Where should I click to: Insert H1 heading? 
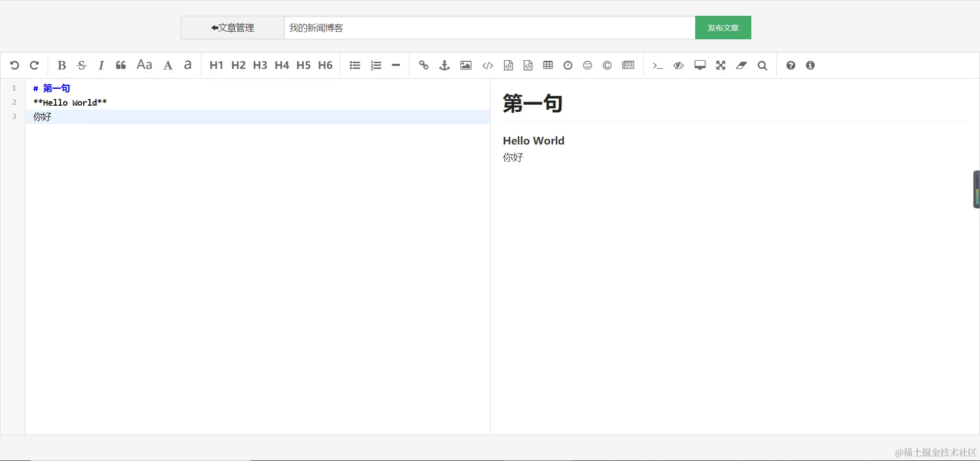[x=216, y=65]
